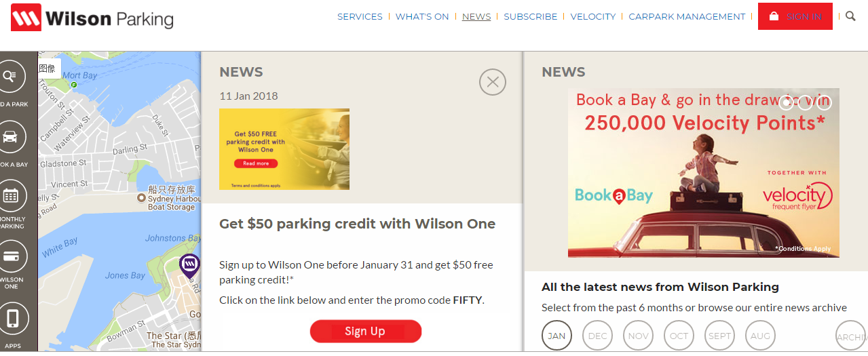Click the search magnifier in header
Screen dimensions: 868x356
pos(851,16)
